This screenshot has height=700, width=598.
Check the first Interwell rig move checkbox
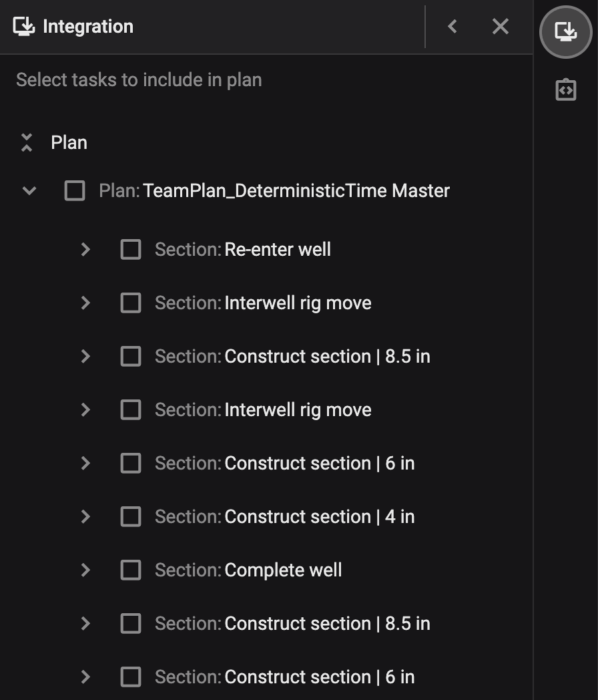131,303
